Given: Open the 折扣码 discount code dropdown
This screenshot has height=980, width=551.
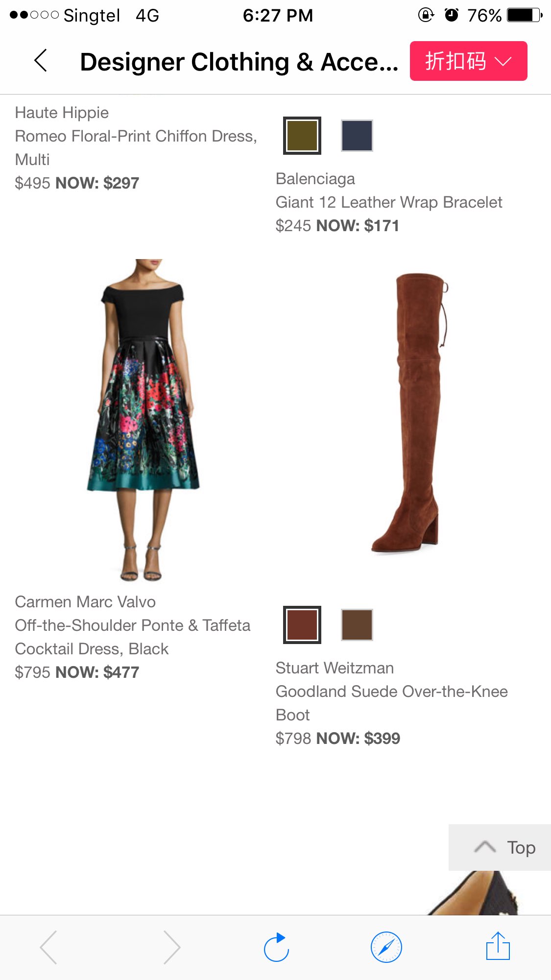Looking at the screenshot, I should (468, 61).
